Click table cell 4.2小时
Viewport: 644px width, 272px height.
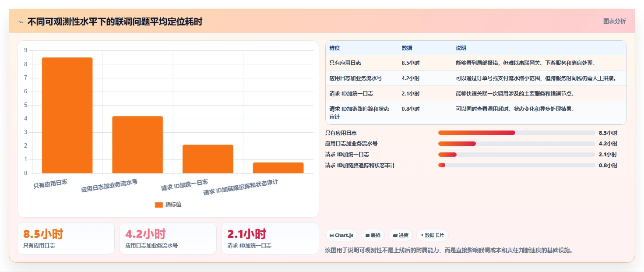click(411, 78)
